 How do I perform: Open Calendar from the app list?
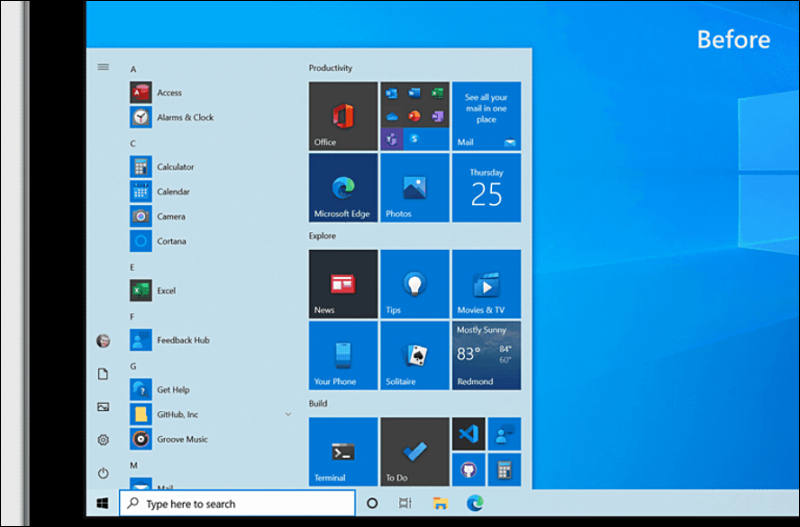(x=160, y=192)
